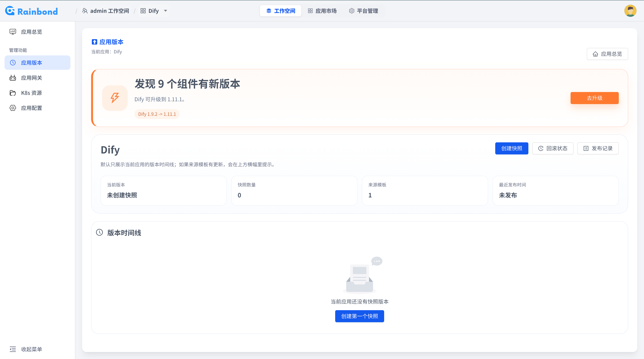Click the 工作空间 layers icon
Image resolution: width=644 pixels, height=359 pixels.
point(269,11)
